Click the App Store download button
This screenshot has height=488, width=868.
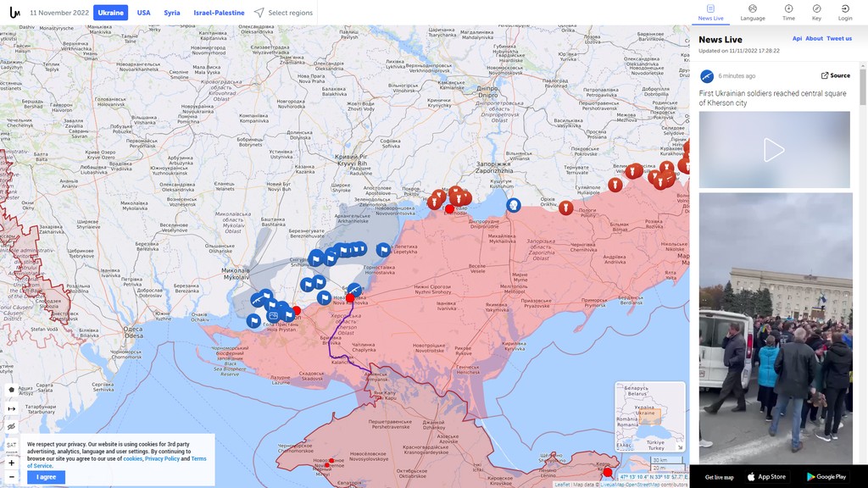tap(766, 477)
